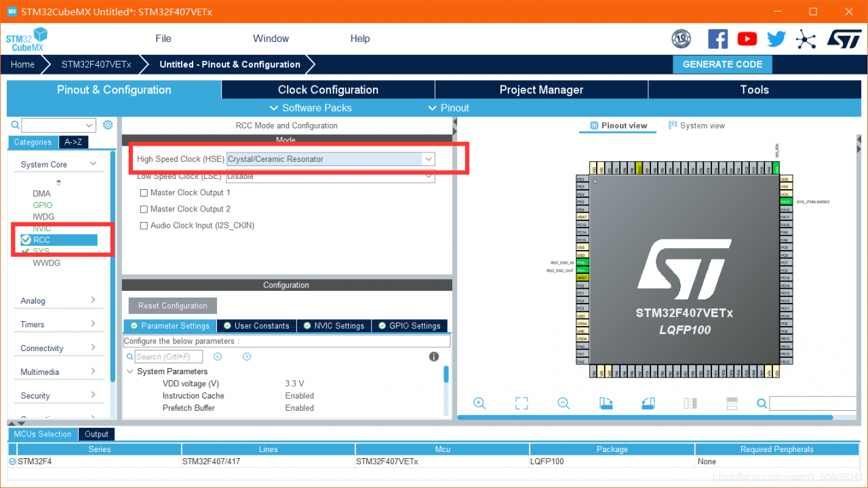The height and width of the screenshot is (488, 868).
Task: Click the zoom out icon under pinout
Action: point(564,403)
